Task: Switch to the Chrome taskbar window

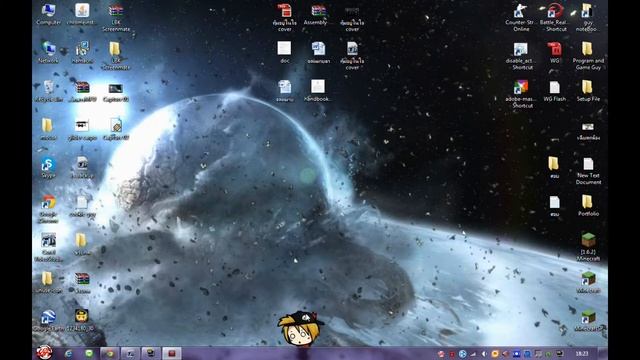Action: 110,353
